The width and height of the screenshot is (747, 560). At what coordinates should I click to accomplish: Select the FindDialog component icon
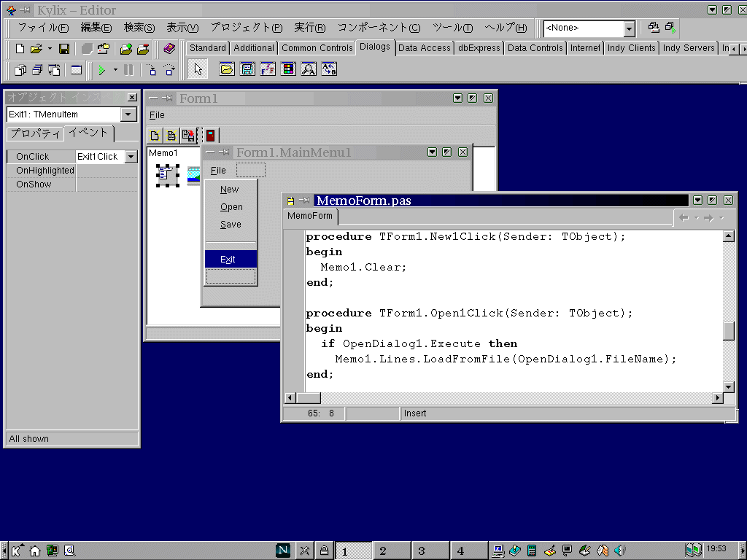point(309,69)
